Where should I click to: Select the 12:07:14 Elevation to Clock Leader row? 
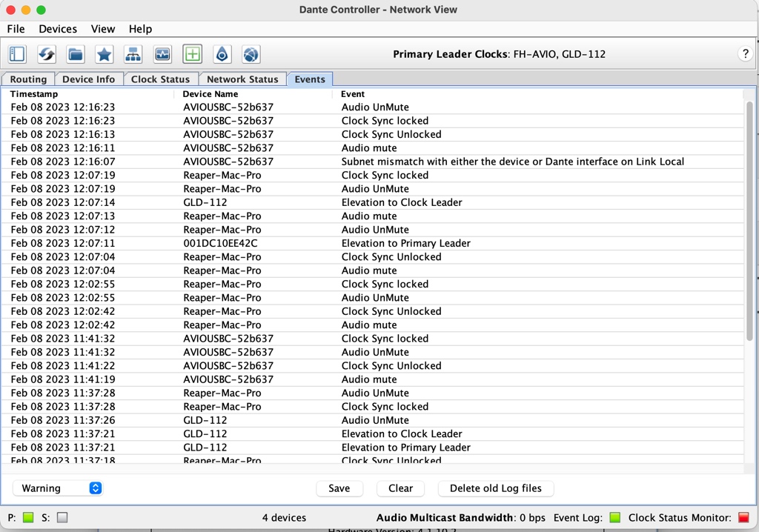372,202
